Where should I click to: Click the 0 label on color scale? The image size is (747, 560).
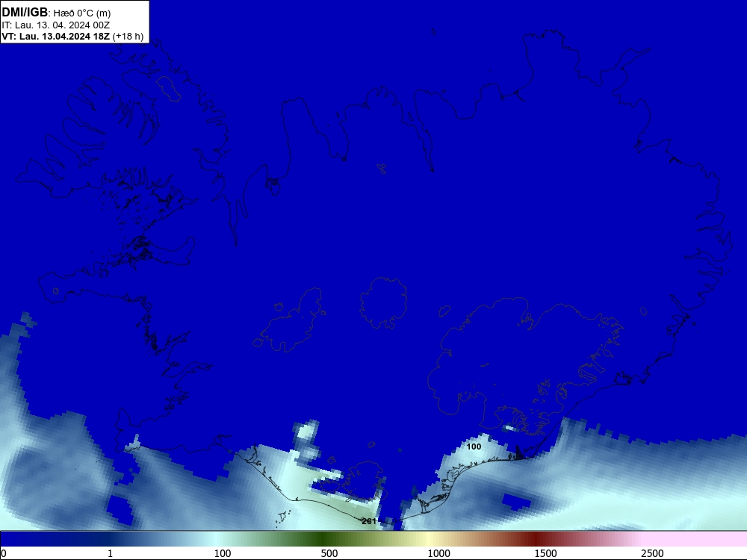(4, 553)
